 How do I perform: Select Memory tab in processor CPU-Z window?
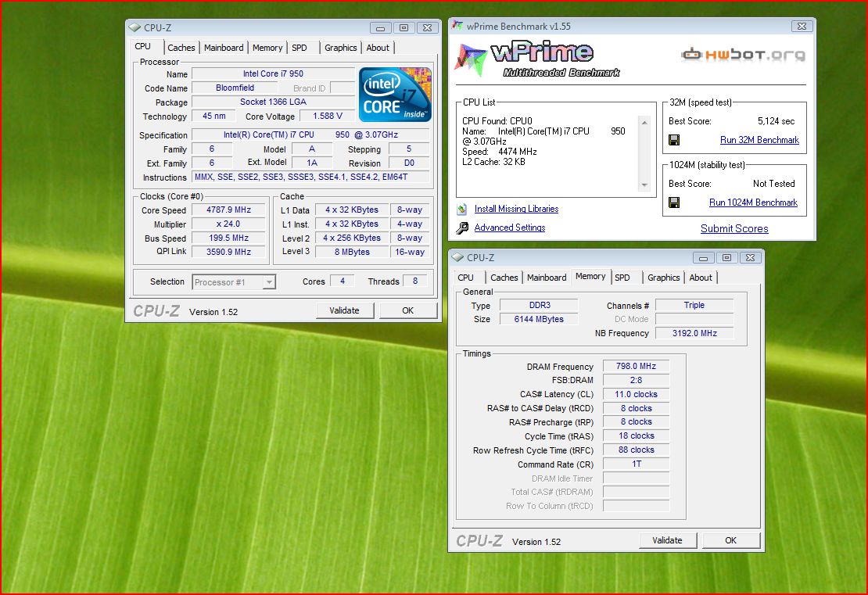click(x=267, y=48)
